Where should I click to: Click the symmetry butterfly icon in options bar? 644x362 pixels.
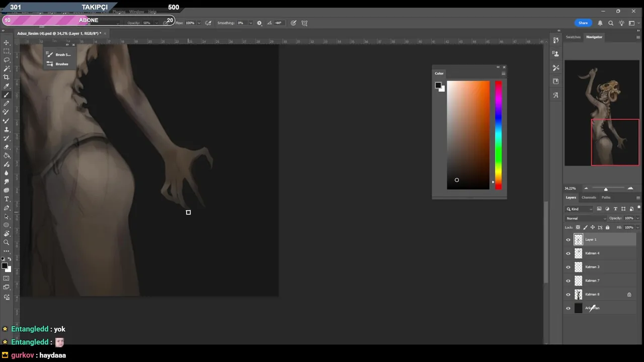pyautogui.click(x=304, y=23)
